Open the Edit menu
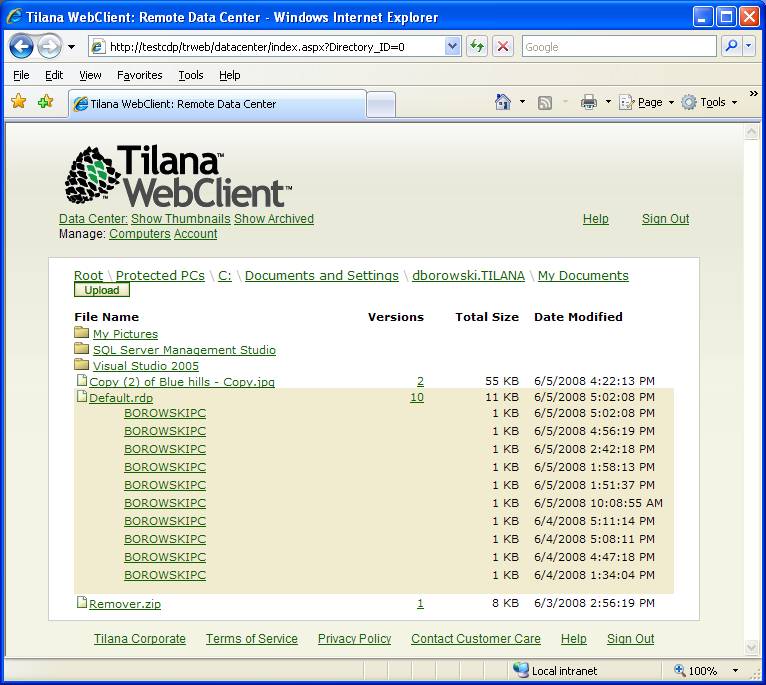766x685 pixels. coord(54,75)
